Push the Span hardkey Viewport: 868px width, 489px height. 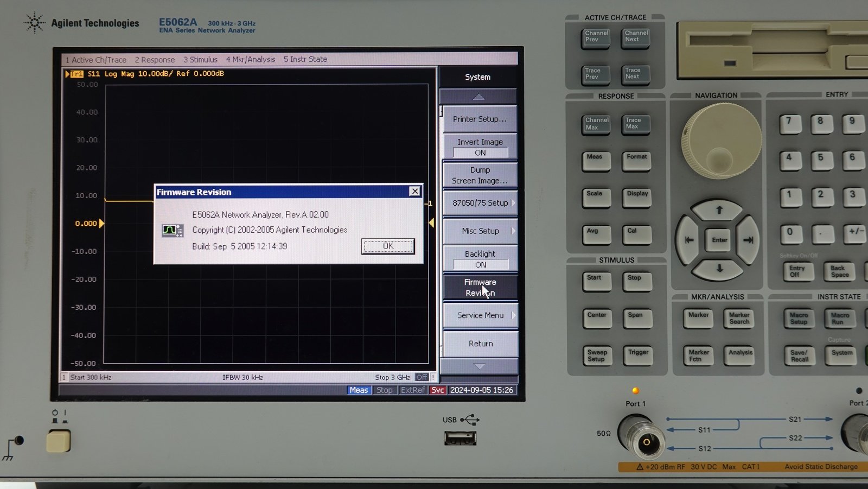638,319
